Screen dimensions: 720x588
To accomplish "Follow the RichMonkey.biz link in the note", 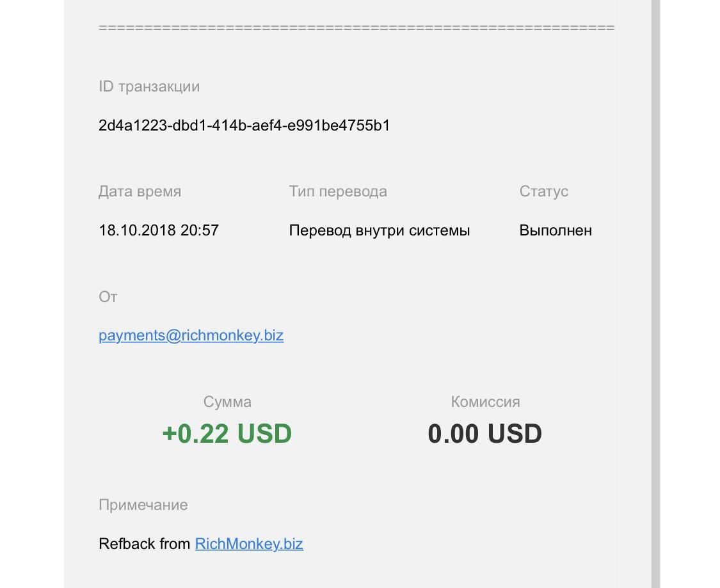I will coord(249,544).
